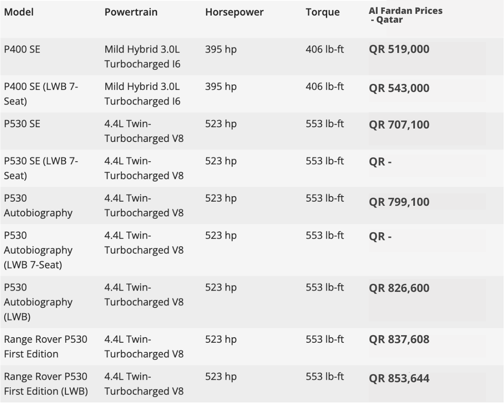Select the P400 SE (LWB 7-Seat) model cell

(x=41, y=94)
